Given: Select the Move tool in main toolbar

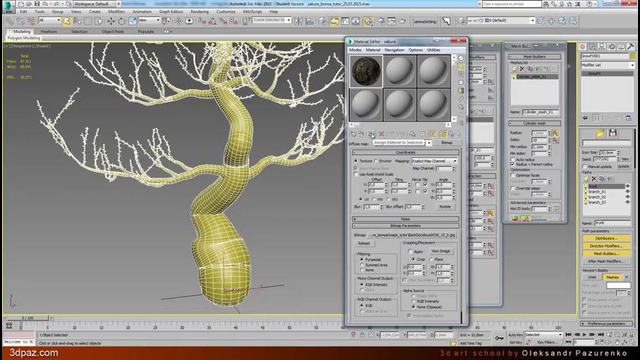Looking at the screenshot, I should point(111,21).
